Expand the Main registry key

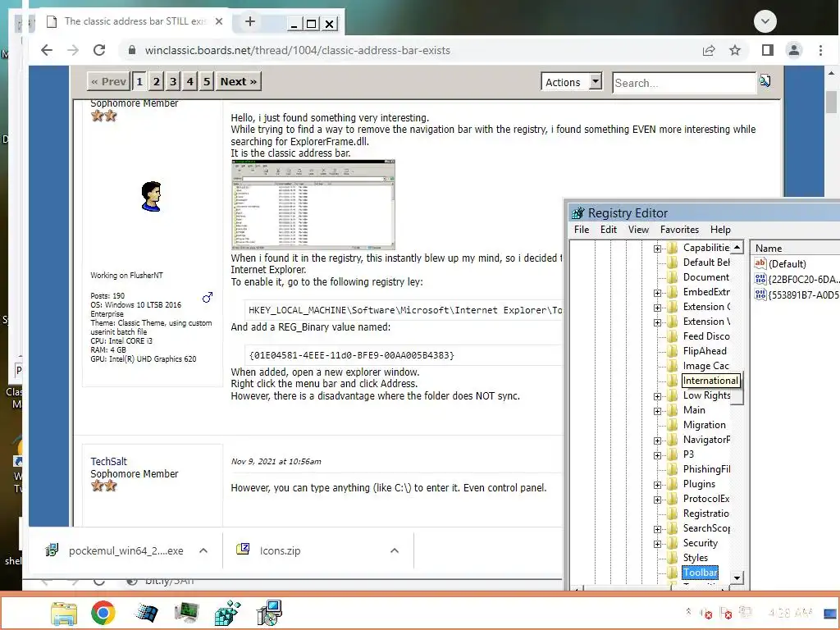657,412
